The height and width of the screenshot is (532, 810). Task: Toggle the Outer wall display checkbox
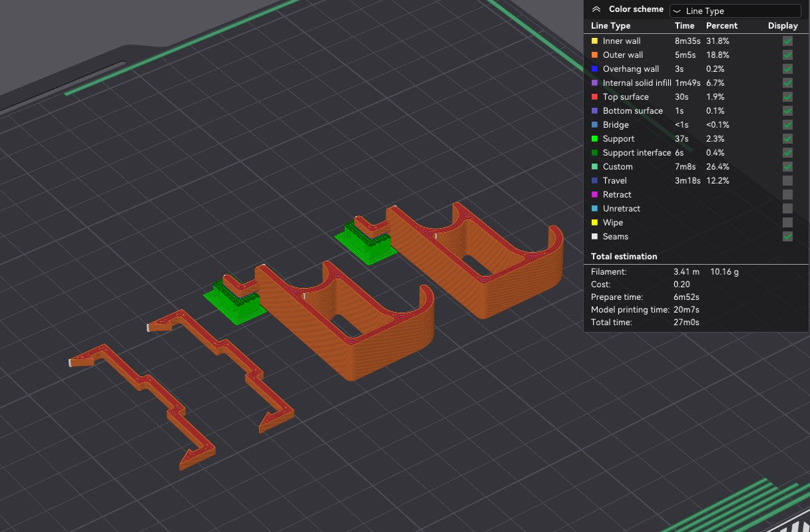(787, 55)
